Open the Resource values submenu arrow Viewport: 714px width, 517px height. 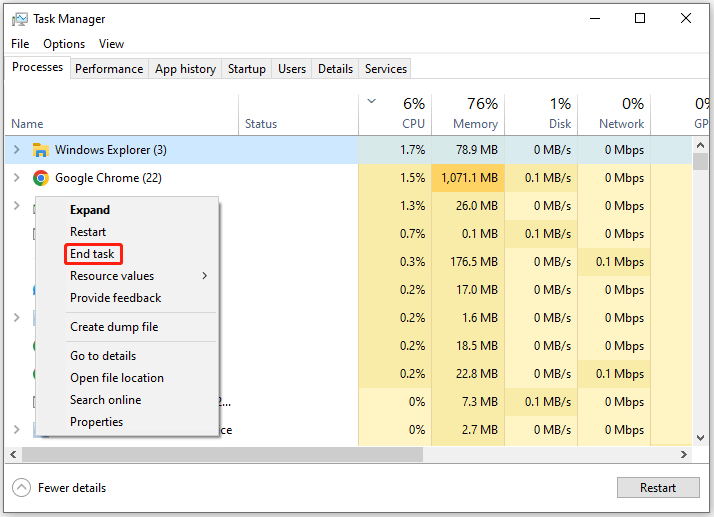coord(205,276)
